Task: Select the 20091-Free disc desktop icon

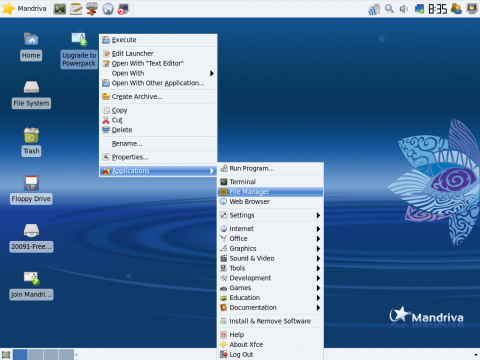Action: point(31,238)
